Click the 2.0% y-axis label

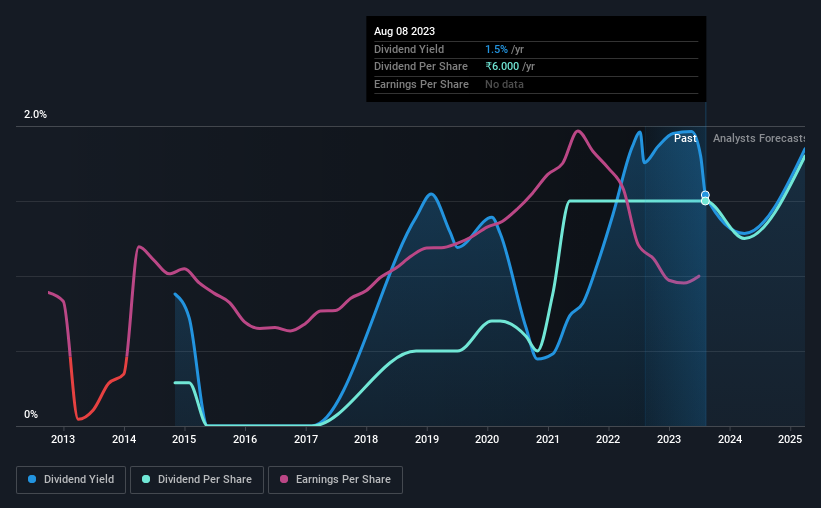point(35,115)
